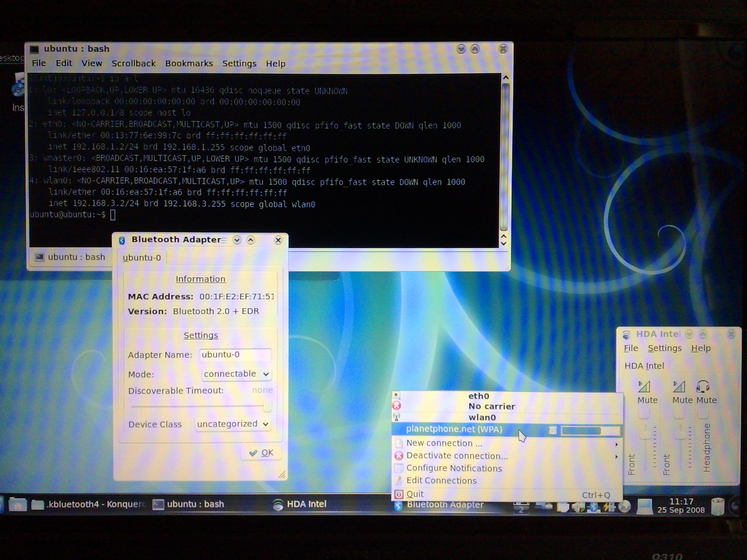This screenshot has width=747, height=560.
Task: Open the Mode dropdown showing connectable
Action: 236,374
